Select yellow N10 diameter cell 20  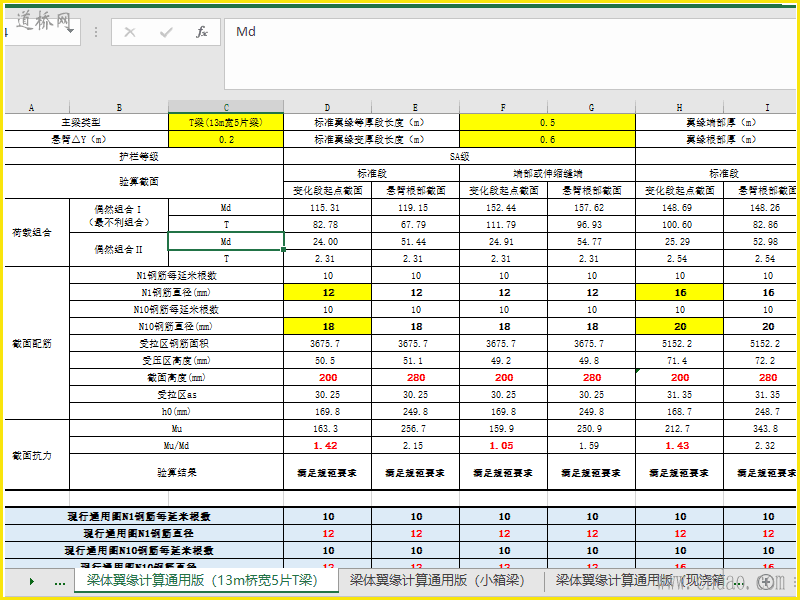point(680,327)
